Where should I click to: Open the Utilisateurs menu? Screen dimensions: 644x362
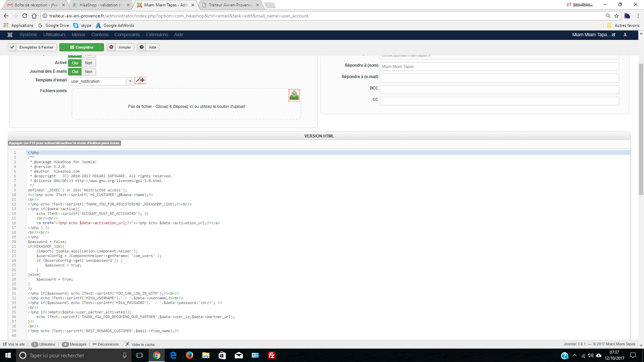[x=54, y=35]
